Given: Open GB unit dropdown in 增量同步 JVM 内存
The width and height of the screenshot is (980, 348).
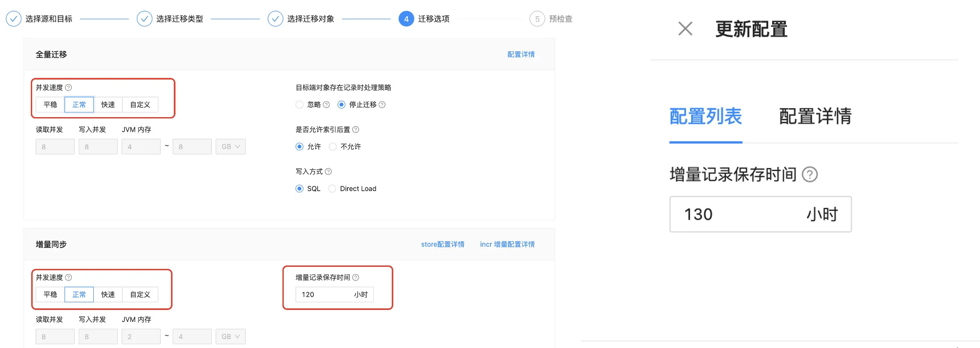Looking at the screenshot, I should [x=231, y=336].
